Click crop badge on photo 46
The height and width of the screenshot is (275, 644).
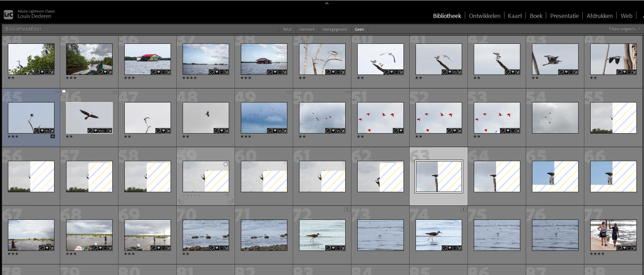tap(105, 131)
